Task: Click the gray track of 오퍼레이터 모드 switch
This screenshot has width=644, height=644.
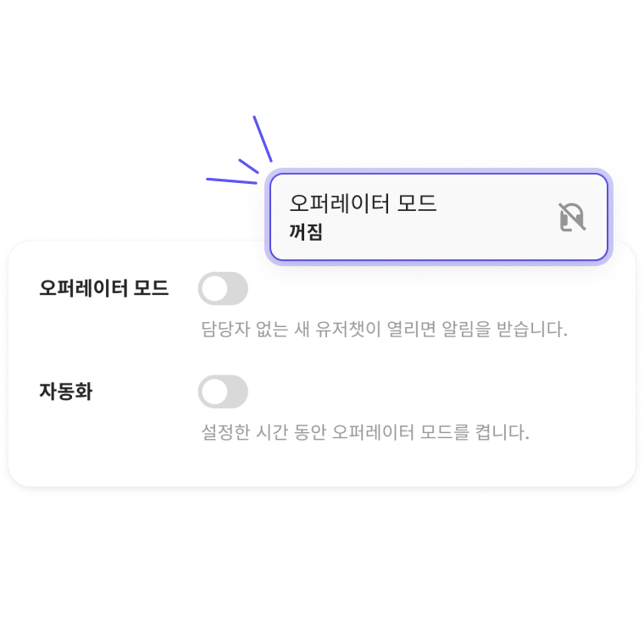Action: tap(238, 288)
